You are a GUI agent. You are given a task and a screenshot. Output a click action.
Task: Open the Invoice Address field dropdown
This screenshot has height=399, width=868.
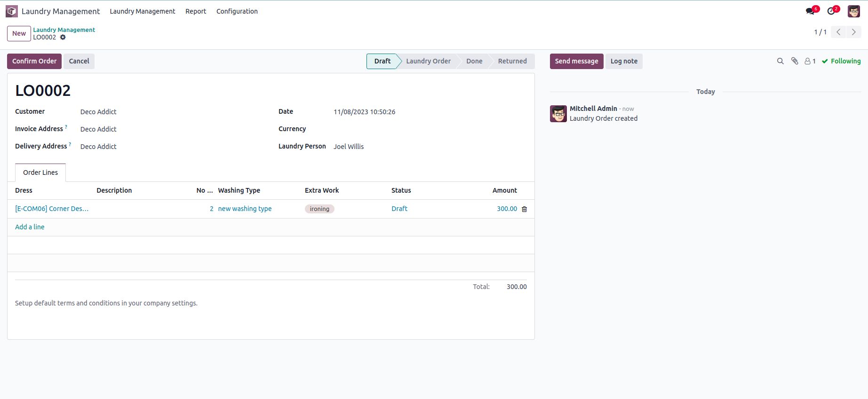tap(172, 129)
